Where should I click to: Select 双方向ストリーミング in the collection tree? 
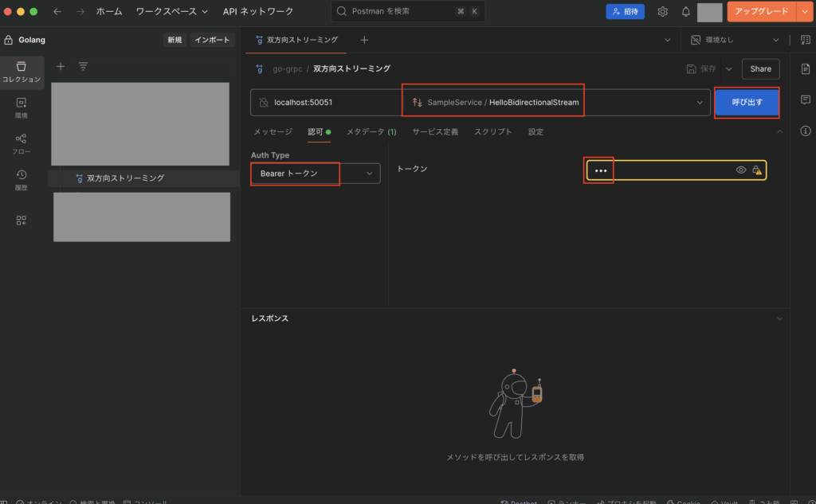(125, 178)
